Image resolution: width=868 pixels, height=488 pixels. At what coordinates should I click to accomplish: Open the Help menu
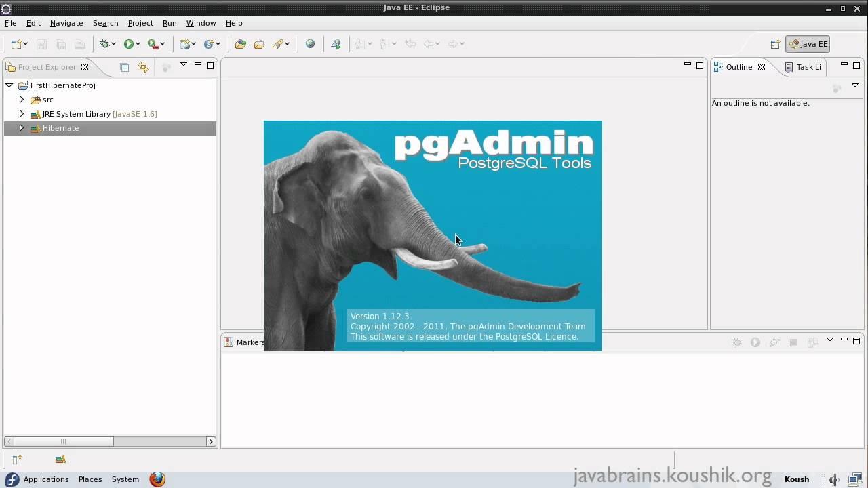coord(234,23)
